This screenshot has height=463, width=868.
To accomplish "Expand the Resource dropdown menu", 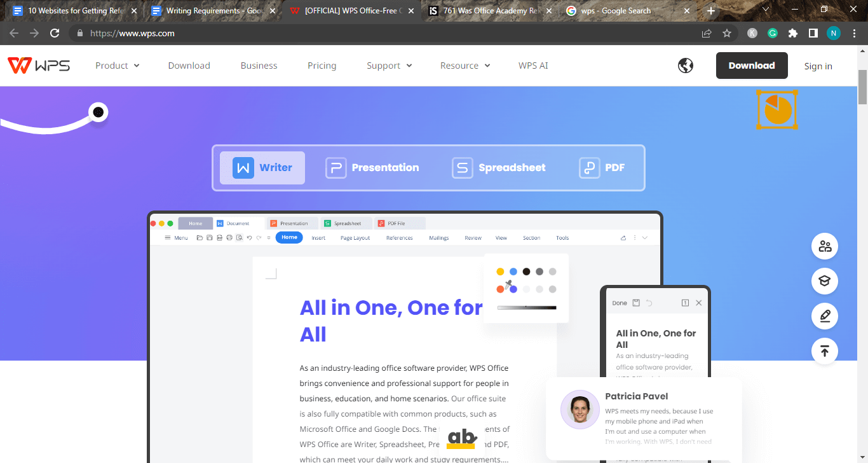I will [465, 66].
